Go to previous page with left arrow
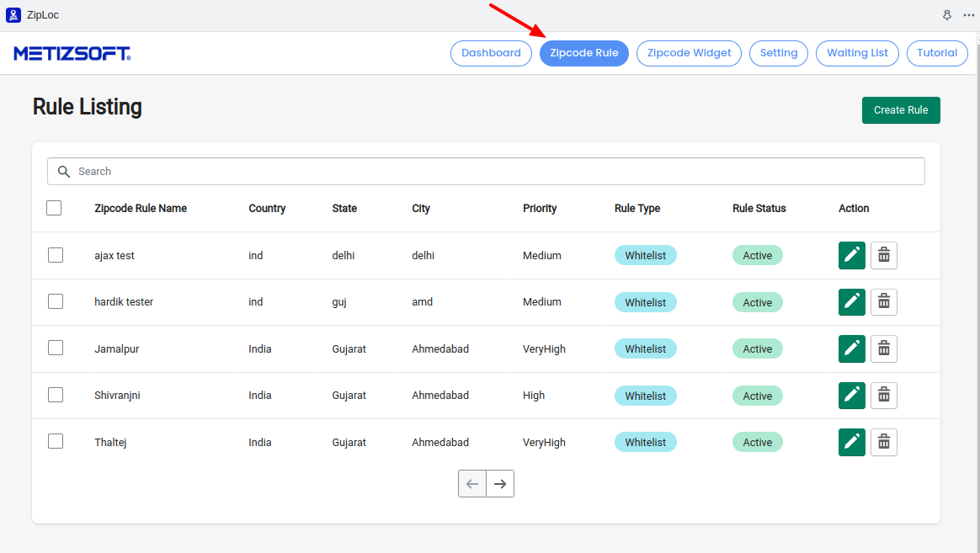980x553 pixels. [472, 484]
